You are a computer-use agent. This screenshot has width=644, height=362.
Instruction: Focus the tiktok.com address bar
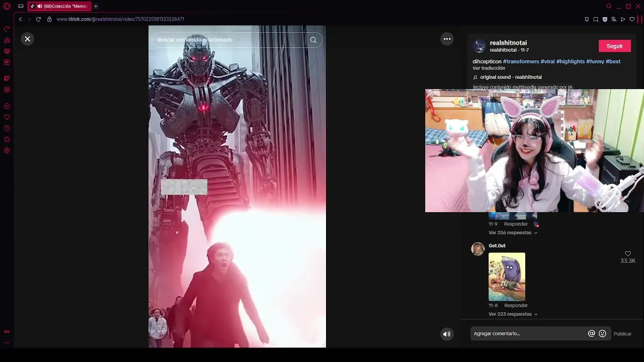120,19
